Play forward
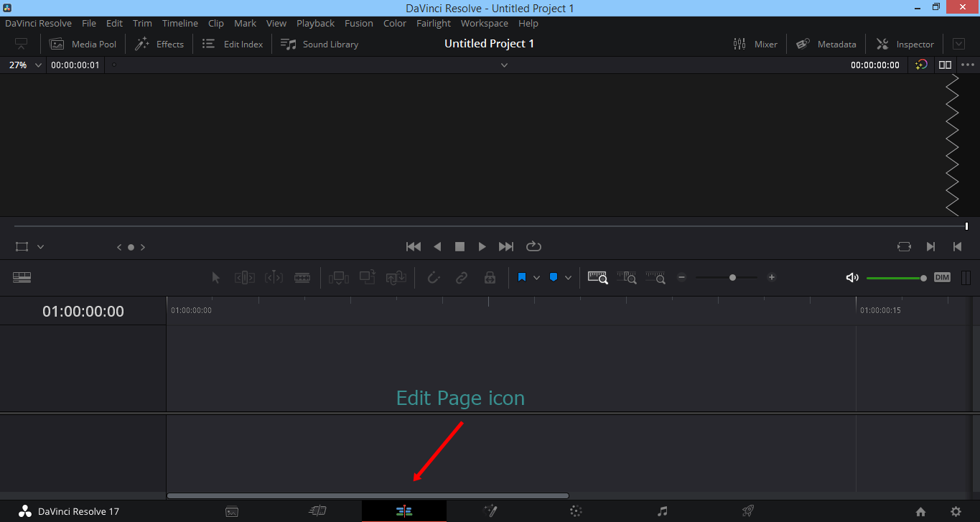 [x=482, y=246]
